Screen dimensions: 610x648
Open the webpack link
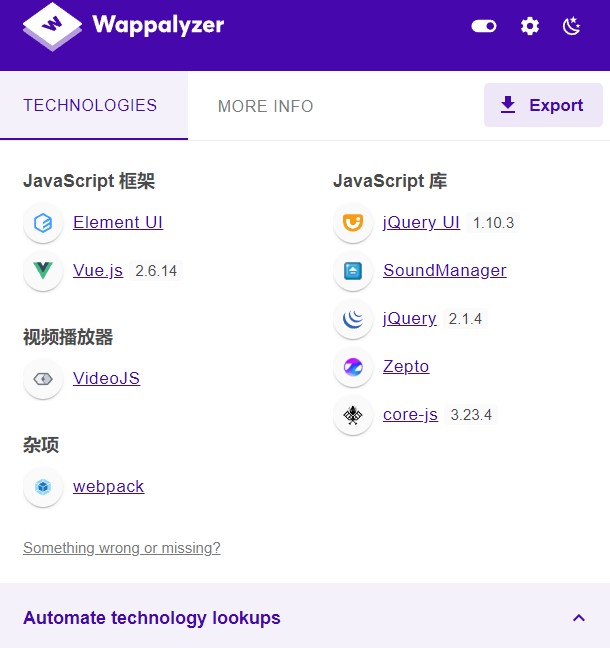tap(108, 486)
